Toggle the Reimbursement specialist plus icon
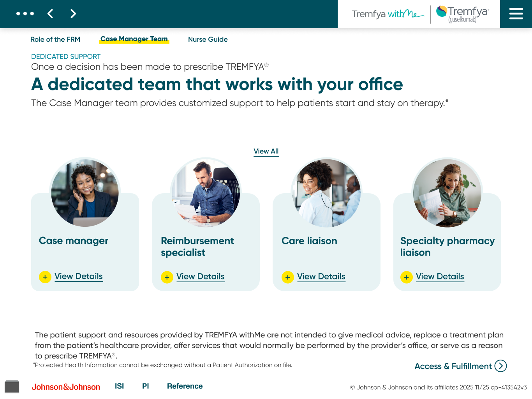 [167, 277]
